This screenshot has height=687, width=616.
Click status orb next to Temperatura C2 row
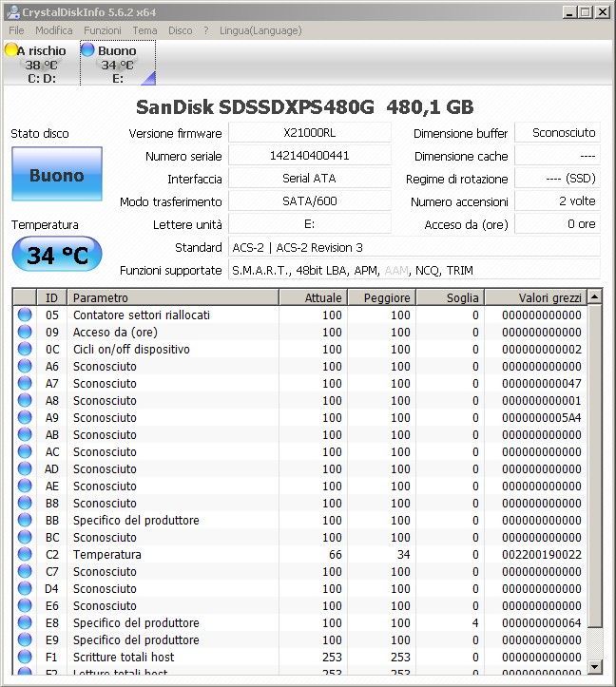(25, 555)
